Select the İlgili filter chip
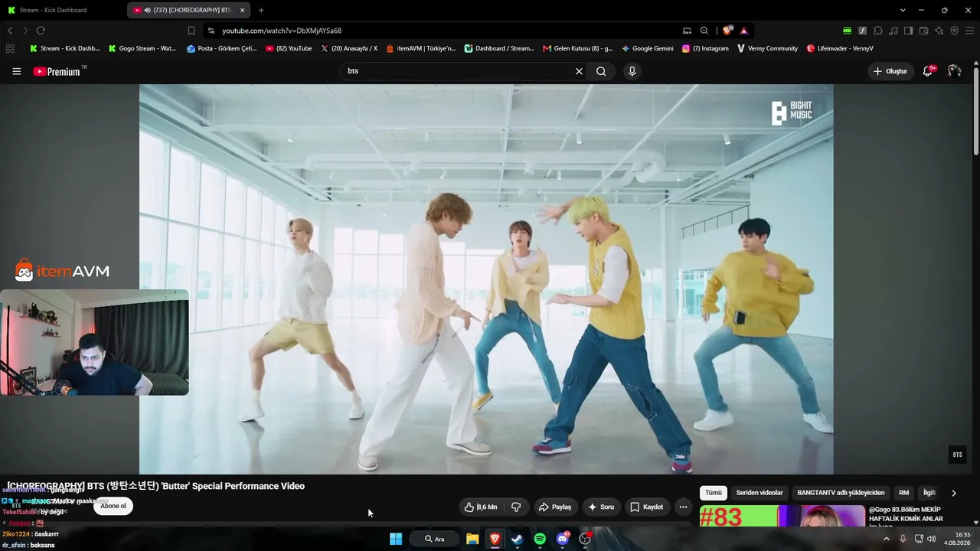 (929, 493)
